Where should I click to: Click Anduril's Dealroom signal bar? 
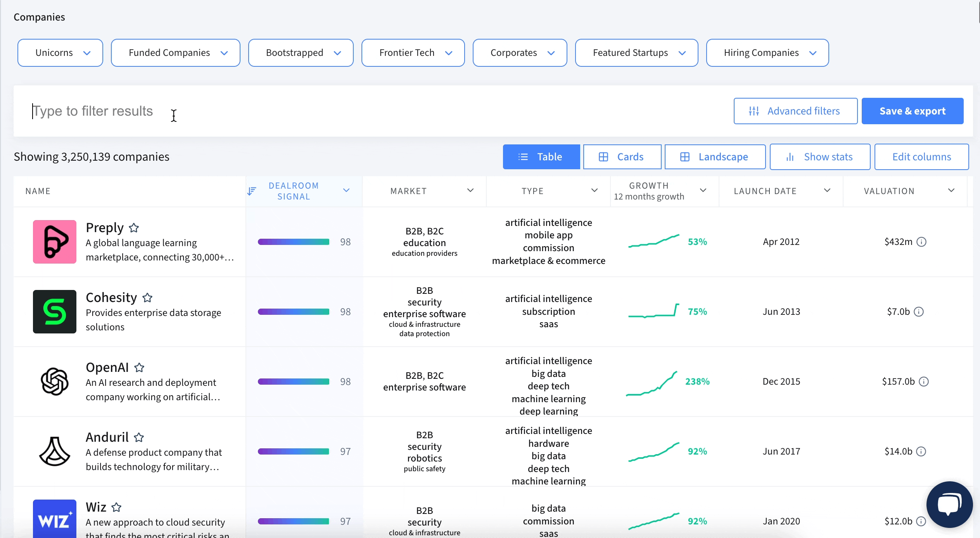(294, 451)
